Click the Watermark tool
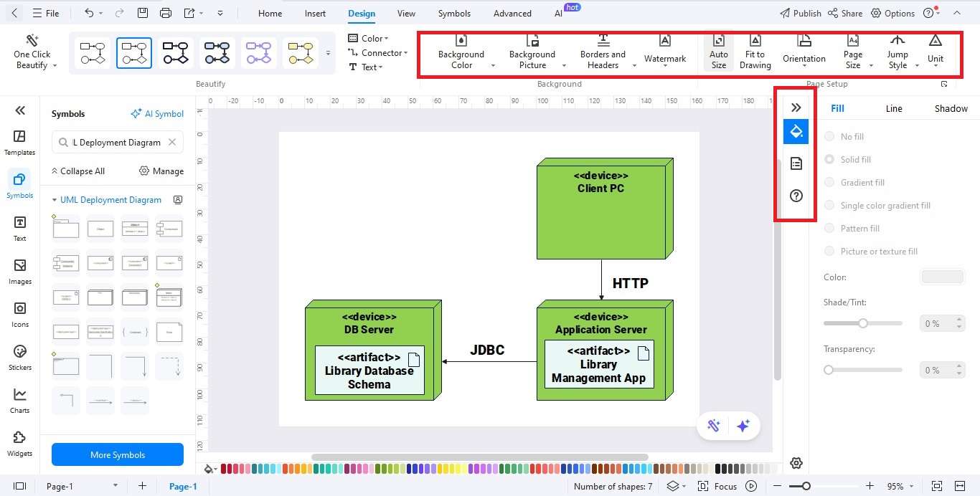This screenshot has width=980, height=496. pos(664,50)
